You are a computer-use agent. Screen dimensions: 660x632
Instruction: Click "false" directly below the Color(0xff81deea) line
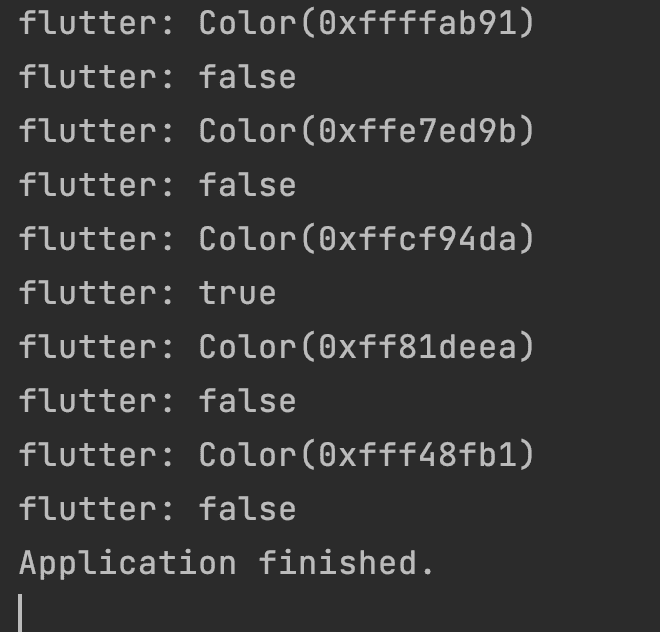click(x=247, y=401)
